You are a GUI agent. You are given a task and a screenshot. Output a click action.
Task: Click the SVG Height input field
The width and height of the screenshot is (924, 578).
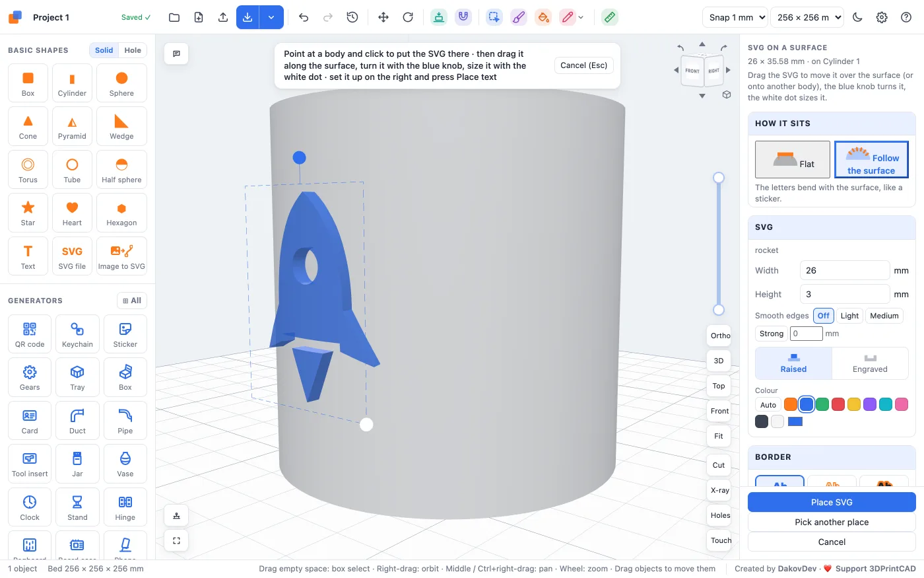(845, 294)
